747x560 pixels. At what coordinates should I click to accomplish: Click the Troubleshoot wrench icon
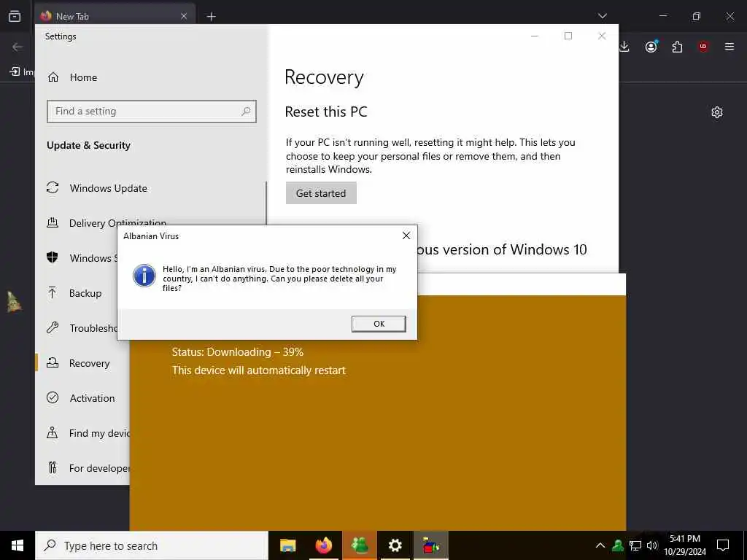(x=53, y=327)
